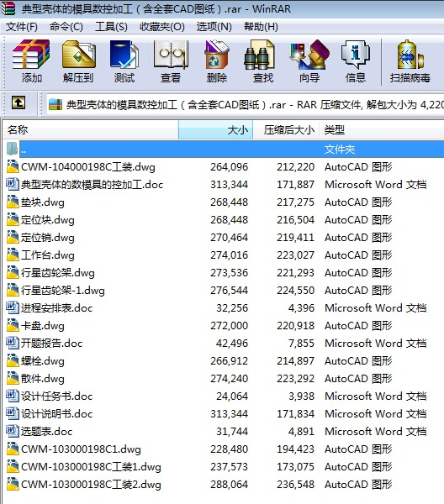Click the 设计任务书.doc Word icon
This screenshot has width=444, height=504.
point(13,396)
